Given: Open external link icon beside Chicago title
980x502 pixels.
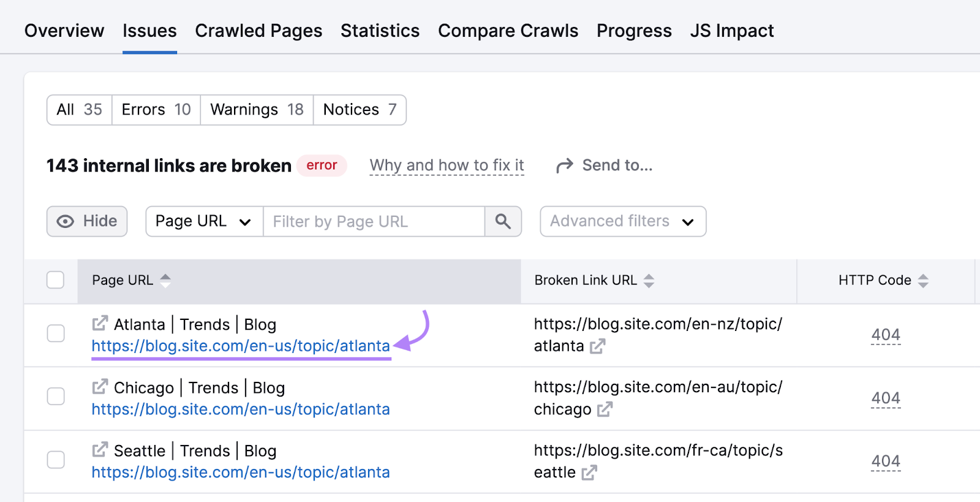Looking at the screenshot, I should click(x=100, y=387).
